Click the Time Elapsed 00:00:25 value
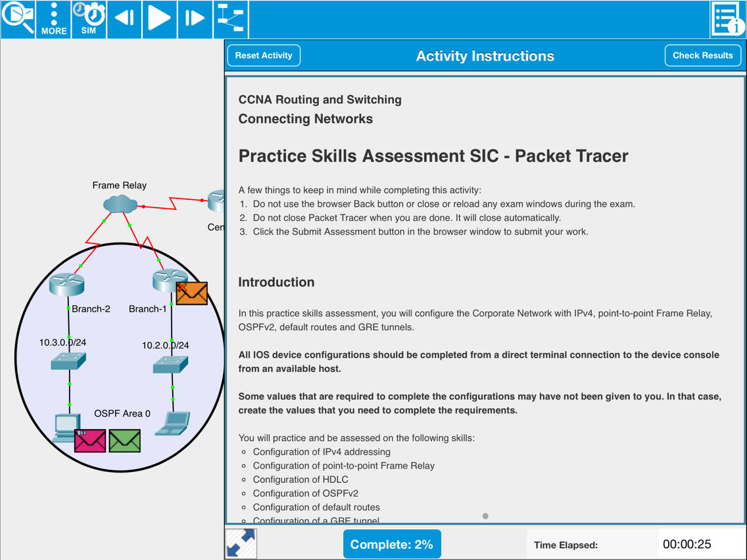 (x=687, y=544)
